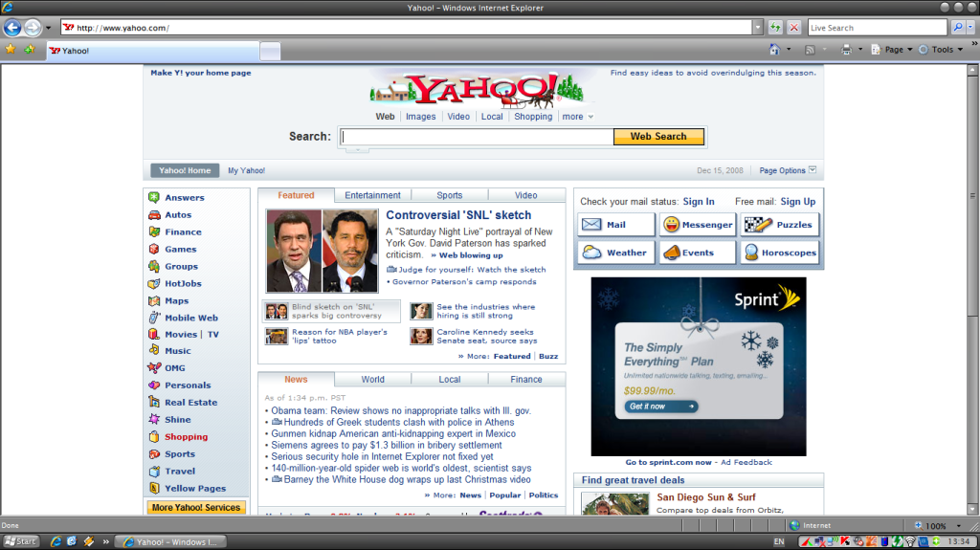Switch to the Finance news tab
The image size is (980, 550).
pos(526,380)
